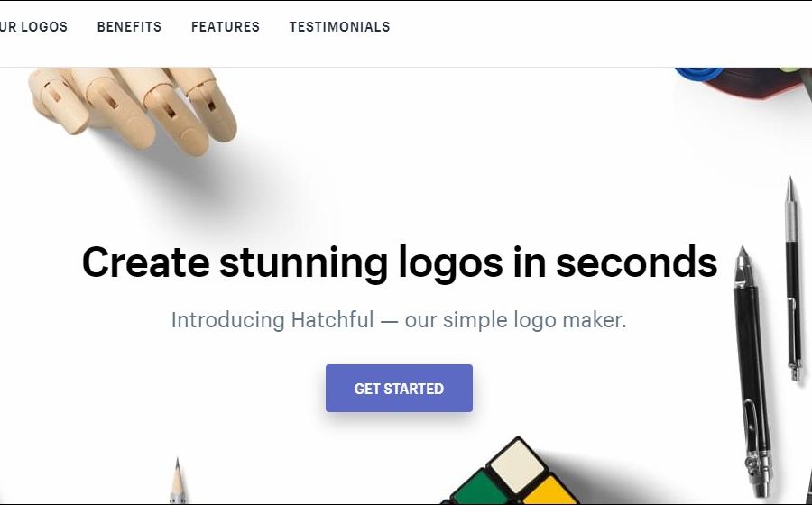Click the 'our simple logo maker' text
Viewport: 812px width, 505px height.
[515, 321]
